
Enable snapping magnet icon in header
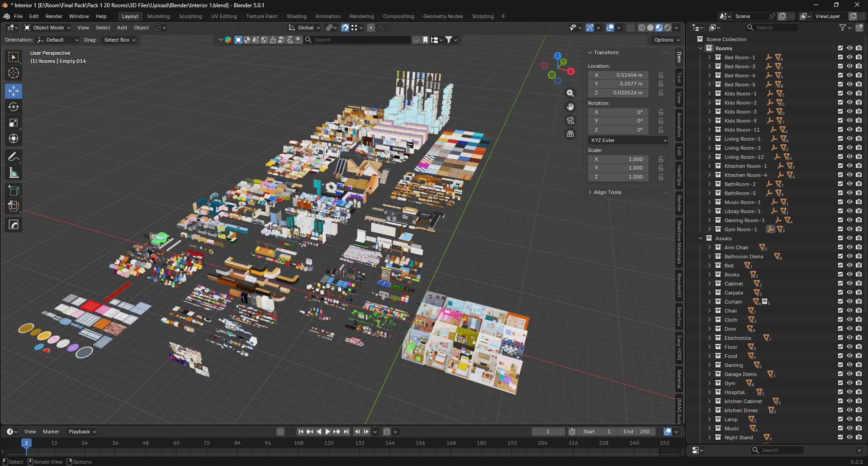345,28
